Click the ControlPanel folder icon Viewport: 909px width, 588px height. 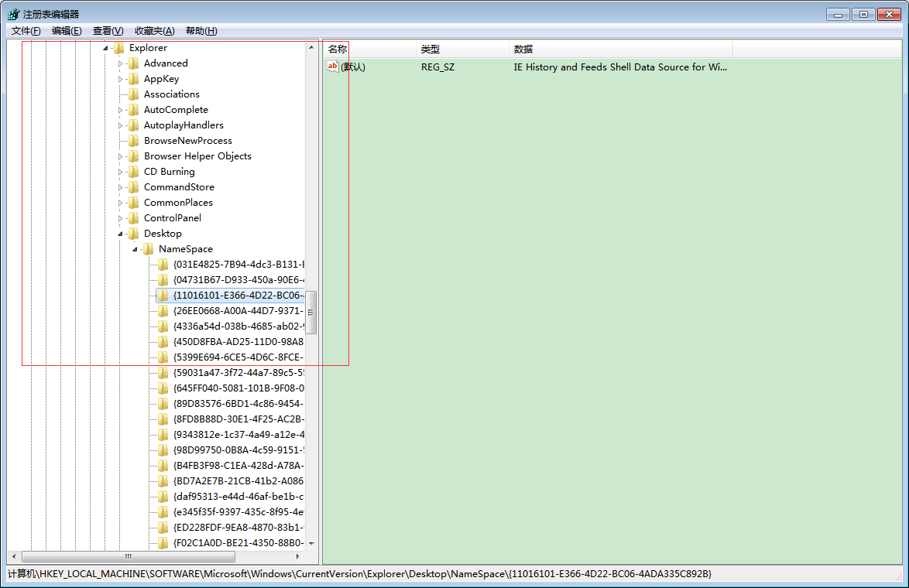pos(133,218)
